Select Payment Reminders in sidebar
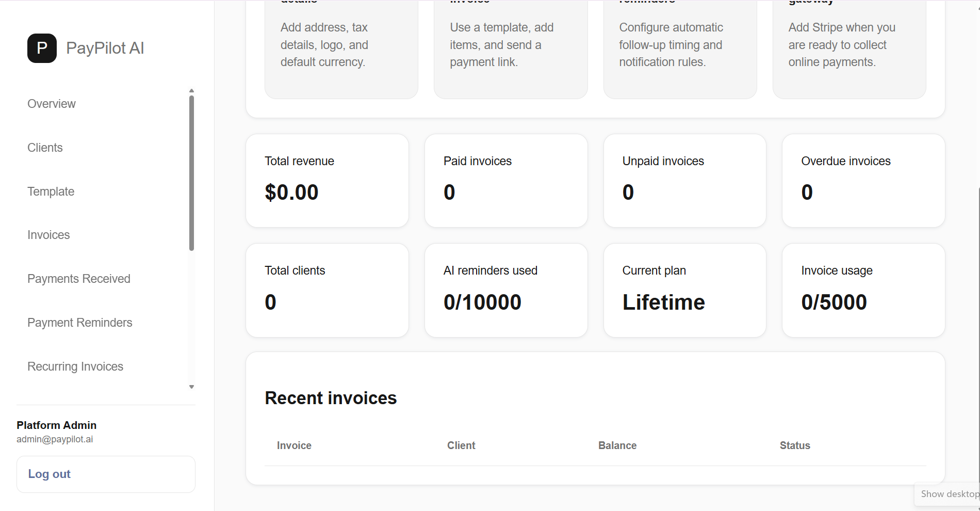The image size is (980, 511). (x=80, y=323)
